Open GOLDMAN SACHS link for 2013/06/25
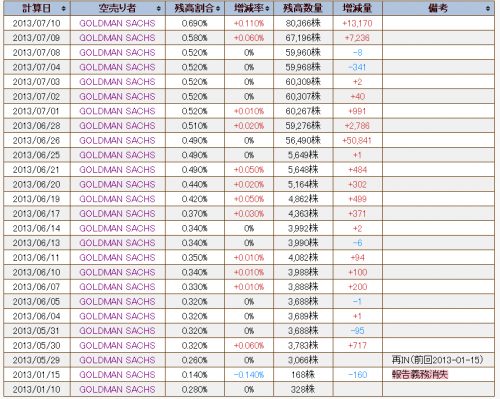Image resolution: width=500 pixels, height=399 pixels. pos(117,155)
